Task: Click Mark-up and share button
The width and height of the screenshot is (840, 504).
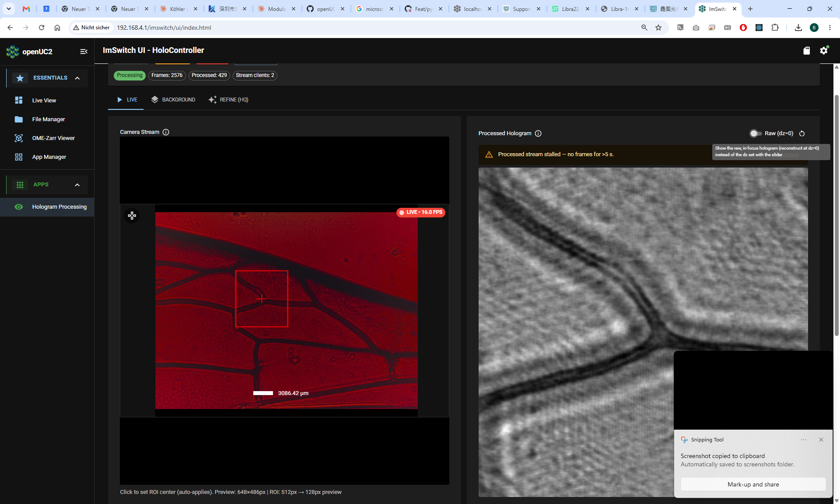Action: (x=753, y=484)
